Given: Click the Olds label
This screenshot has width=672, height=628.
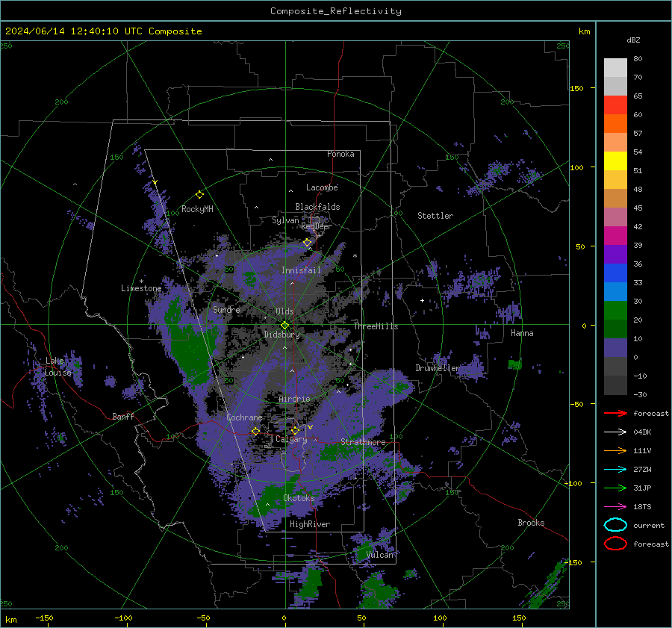Looking at the screenshot, I should point(284,311).
